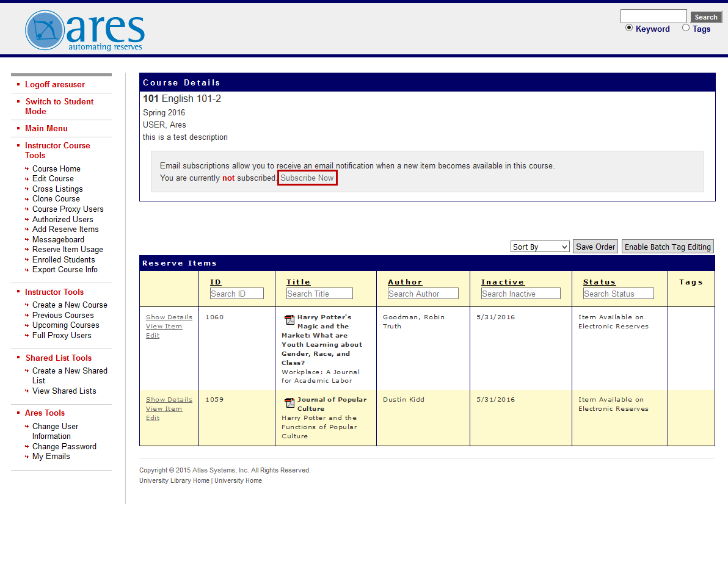Click the Search Author input field
This screenshot has height=575, width=728.
(423, 293)
